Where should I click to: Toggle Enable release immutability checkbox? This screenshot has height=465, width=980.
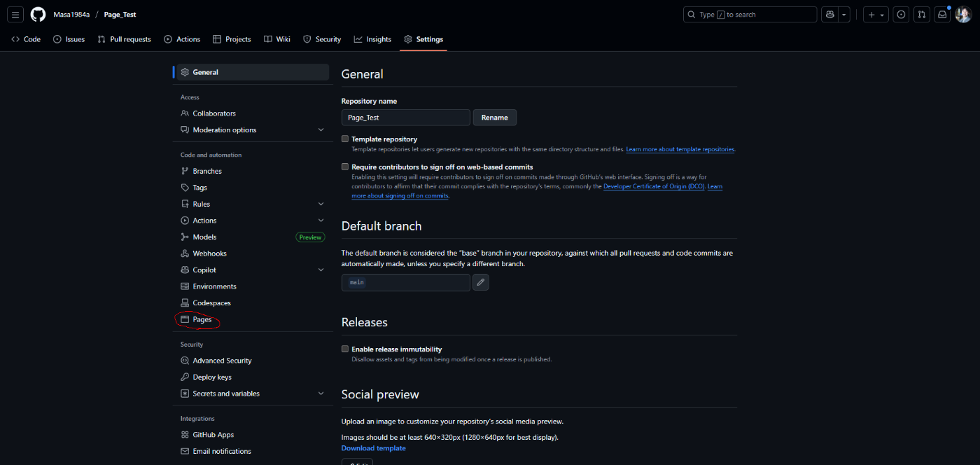pos(345,349)
